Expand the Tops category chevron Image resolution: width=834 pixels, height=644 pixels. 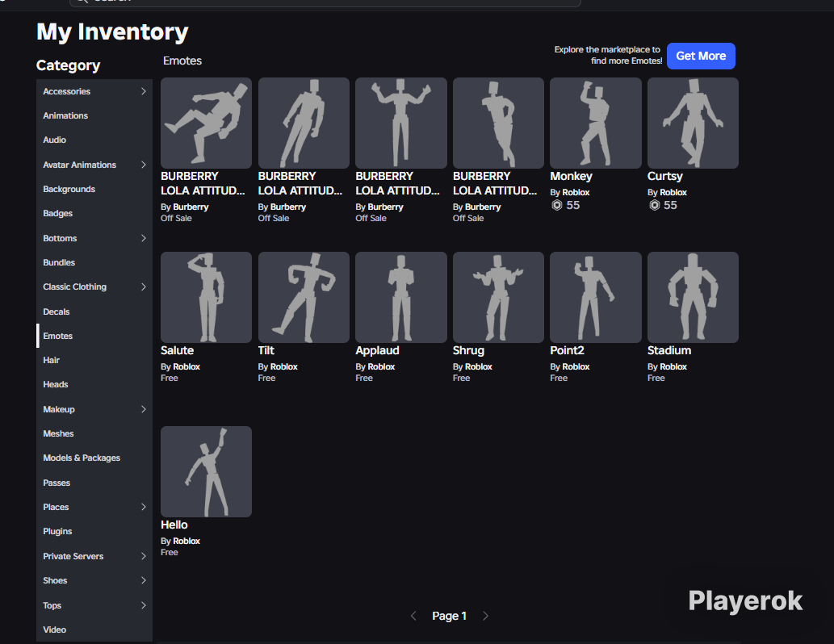143,605
